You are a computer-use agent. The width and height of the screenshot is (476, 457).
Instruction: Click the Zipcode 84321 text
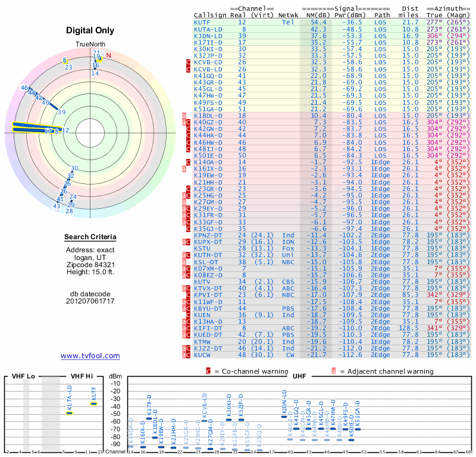90,265
